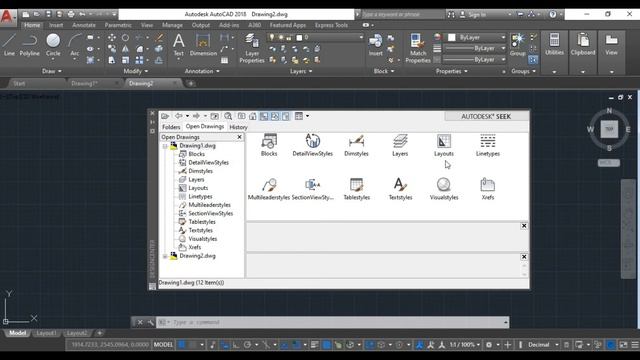Image resolution: width=640 pixels, height=360 pixels.
Task: Click the Text annotation tool
Action: [178, 45]
